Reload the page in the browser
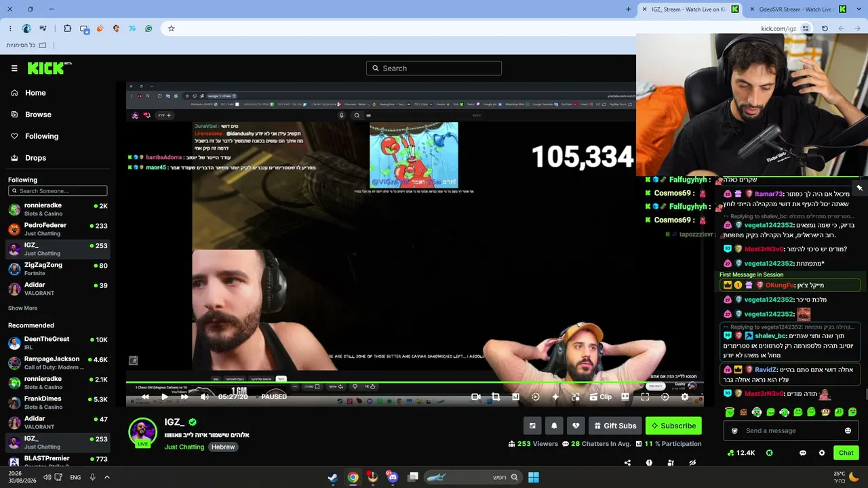The image size is (868, 488). pos(825,28)
